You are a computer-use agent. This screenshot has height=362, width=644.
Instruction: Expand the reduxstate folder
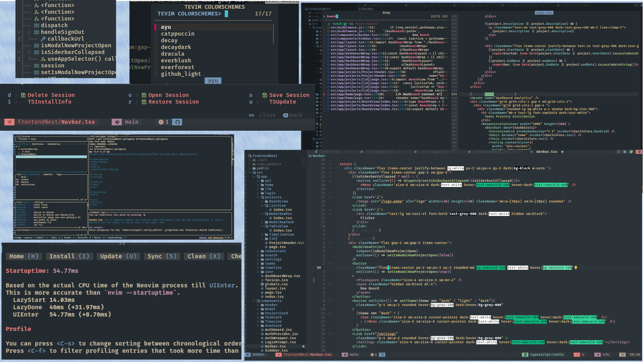[x=258, y=251]
